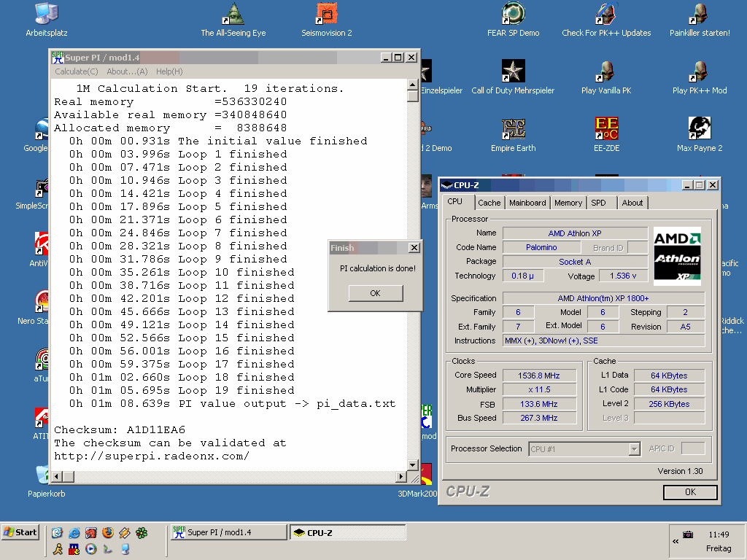Image resolution: width=747 pixels, height=560 pixels.
Task: Click camera icon in system tray
Action: point(688,534)
